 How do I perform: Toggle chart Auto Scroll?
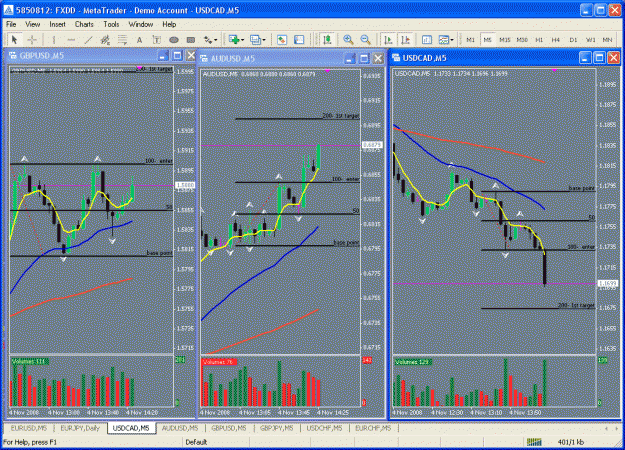[388, 39]
